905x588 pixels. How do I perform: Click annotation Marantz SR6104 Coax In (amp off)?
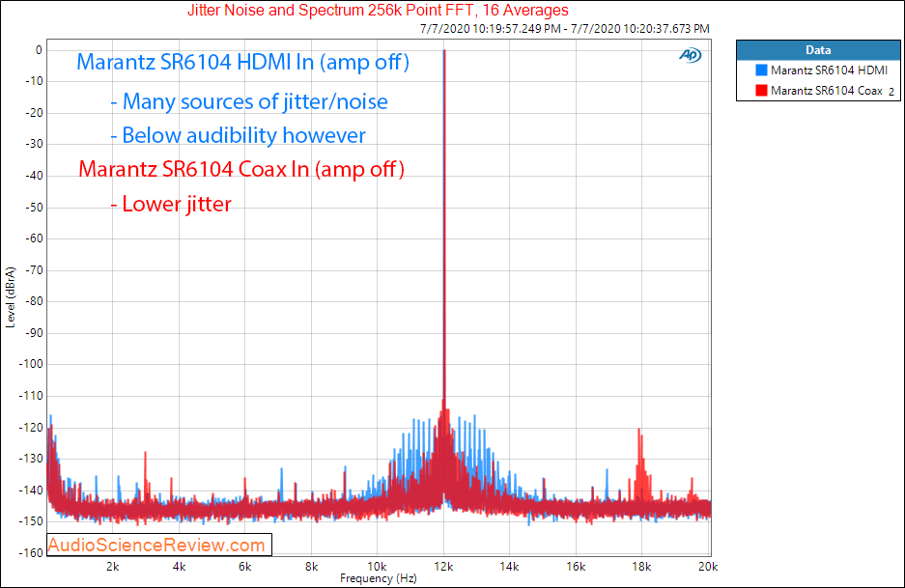tap(241, 169)
